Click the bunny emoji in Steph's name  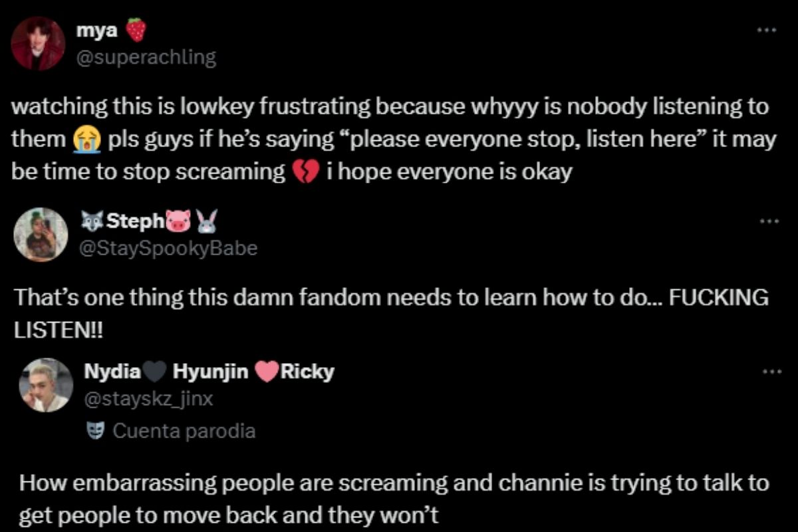point(206,220)
